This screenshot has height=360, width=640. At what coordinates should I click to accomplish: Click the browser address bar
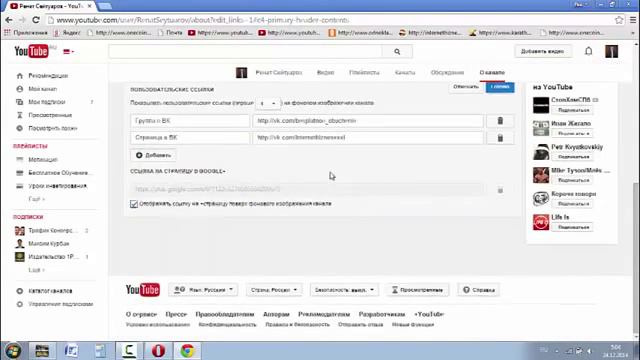point(327,20)
